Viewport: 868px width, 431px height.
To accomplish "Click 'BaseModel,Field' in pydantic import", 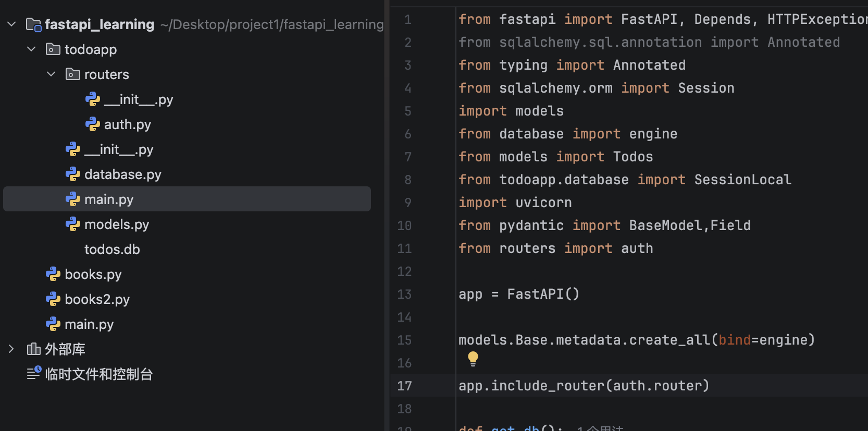I will coord(690,225).
